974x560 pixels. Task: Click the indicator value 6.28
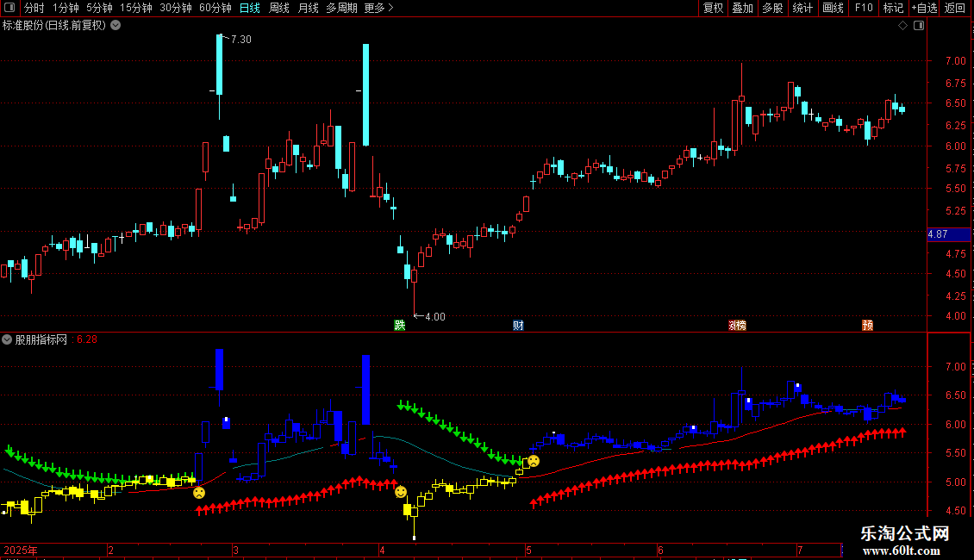click(86, 339)
